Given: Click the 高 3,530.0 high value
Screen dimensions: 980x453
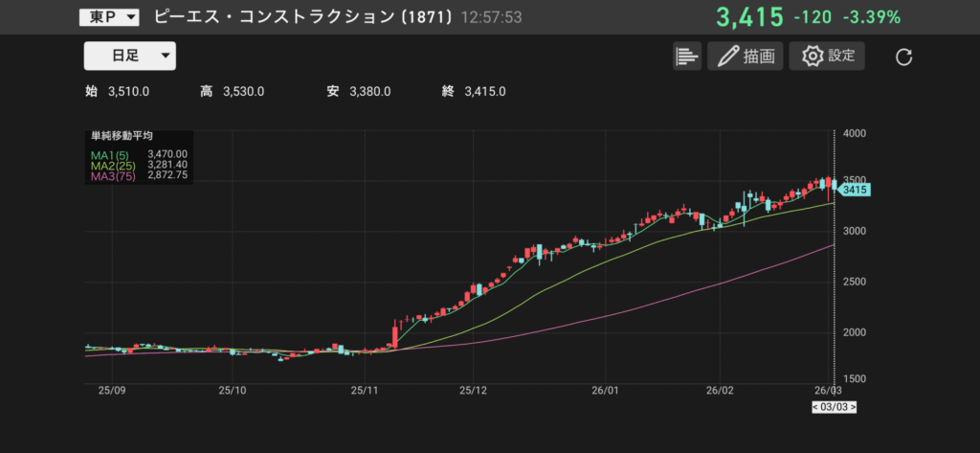Looking at the screenshot, I should pos(232,92).
